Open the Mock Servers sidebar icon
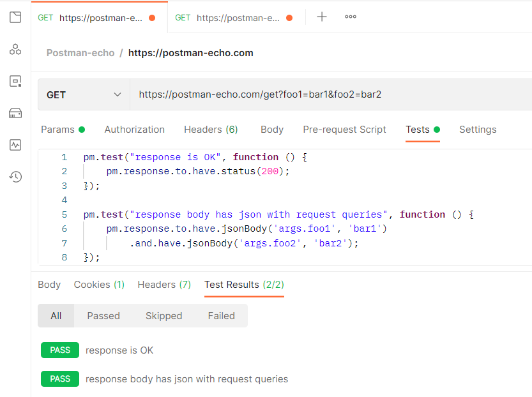532x397 pixels. pos(15,113)
